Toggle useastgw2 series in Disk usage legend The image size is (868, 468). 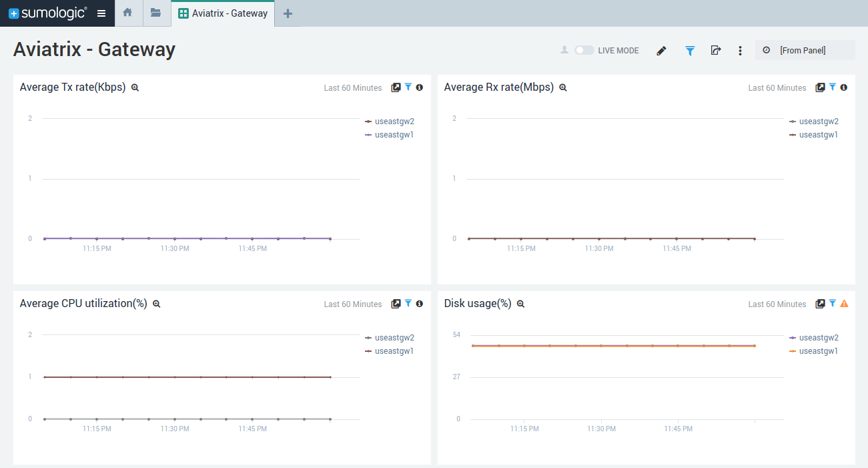[x=814, y=338]
